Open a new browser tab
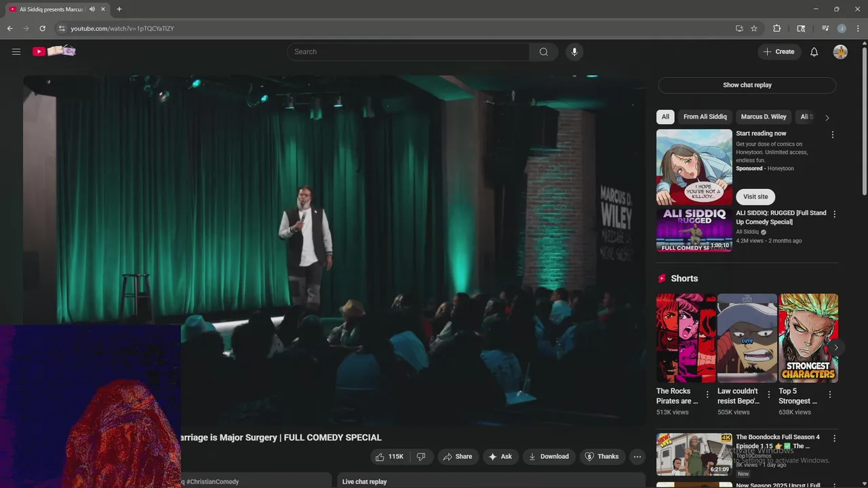The height and width of the screenshot is (488, 868). click(x=119, y=9)
